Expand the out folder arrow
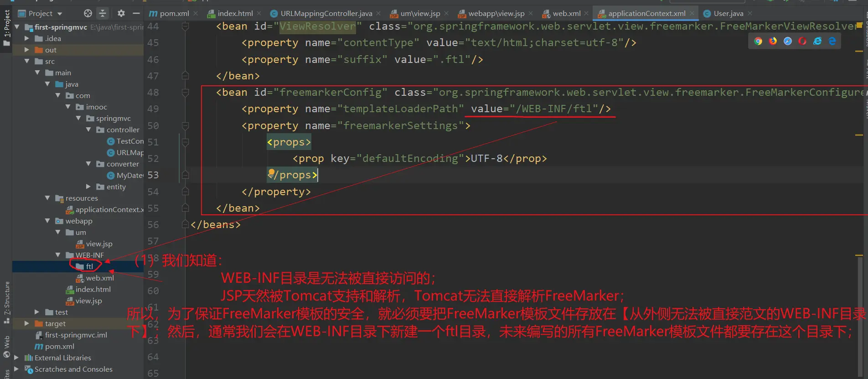Image resolution: width=868 pixels, height=379 pixels. pyautogui.click(x=27, y=50)
